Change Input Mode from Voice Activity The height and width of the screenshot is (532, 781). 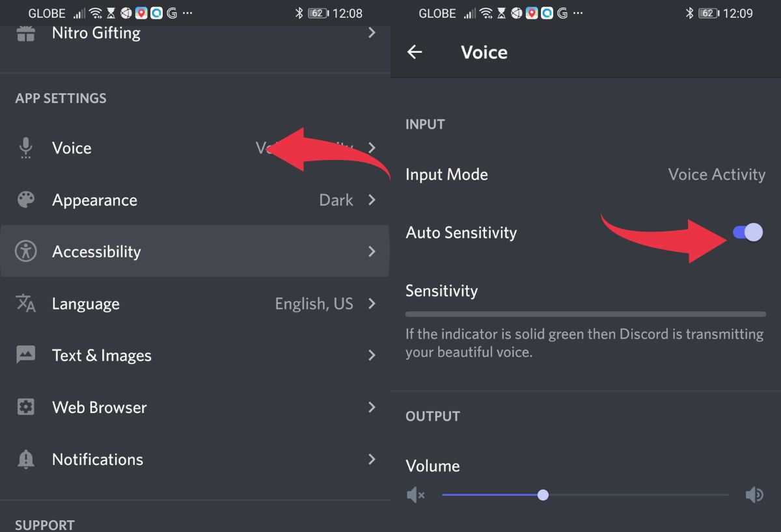coord(716,174)
